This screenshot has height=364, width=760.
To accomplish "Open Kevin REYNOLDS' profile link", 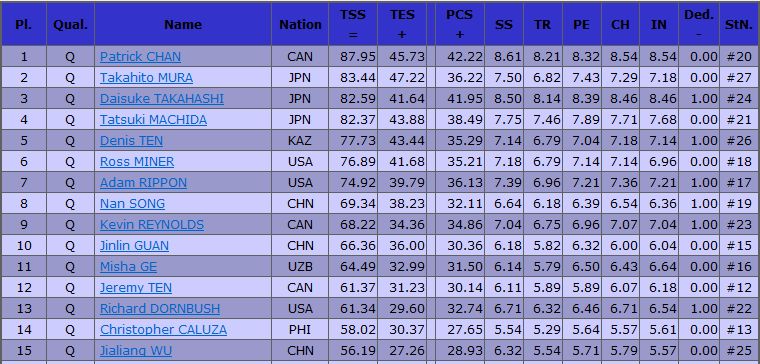I will click(152, 225).
